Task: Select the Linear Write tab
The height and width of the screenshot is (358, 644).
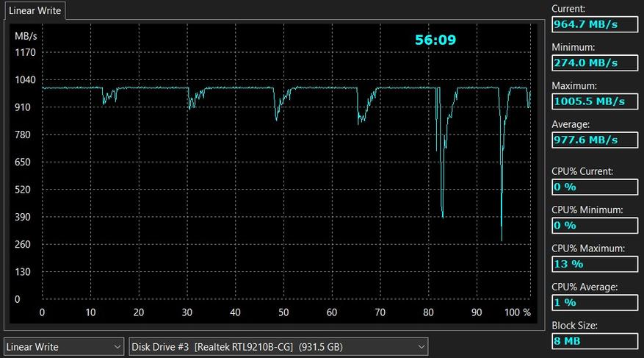Action: [x=35, y=11]
